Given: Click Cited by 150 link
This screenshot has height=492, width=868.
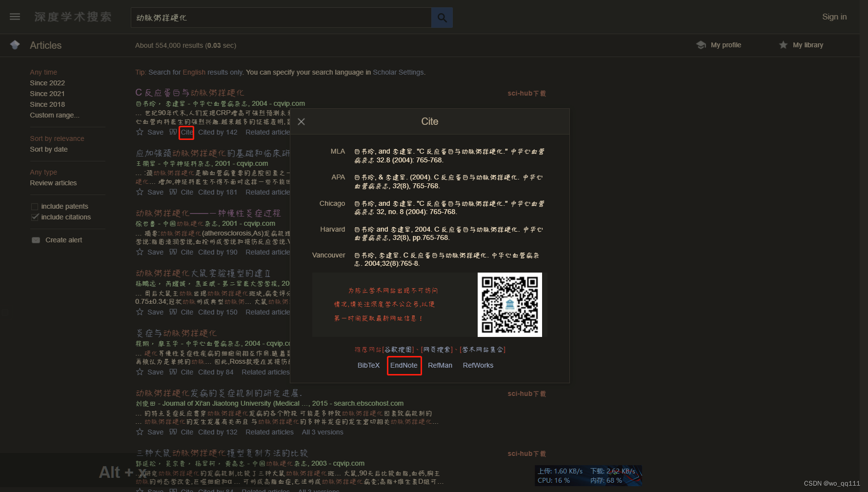Looking at the screenshot, I should coord(218,312).
